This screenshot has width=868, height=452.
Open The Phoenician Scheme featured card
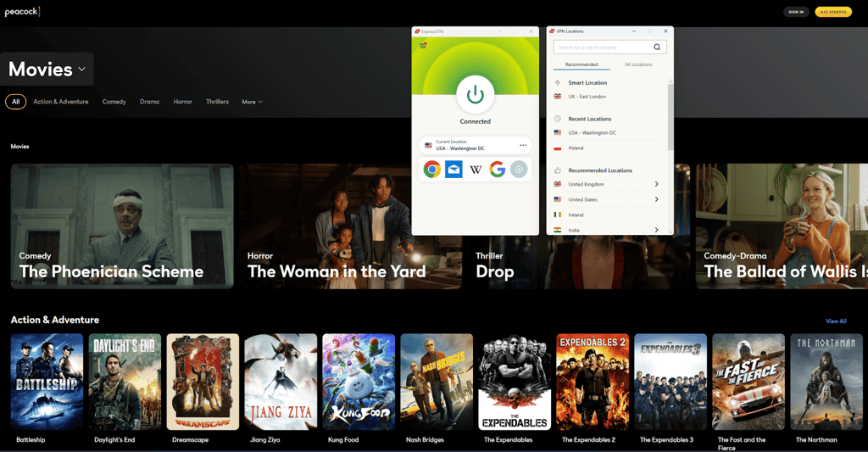coord(122,226)
